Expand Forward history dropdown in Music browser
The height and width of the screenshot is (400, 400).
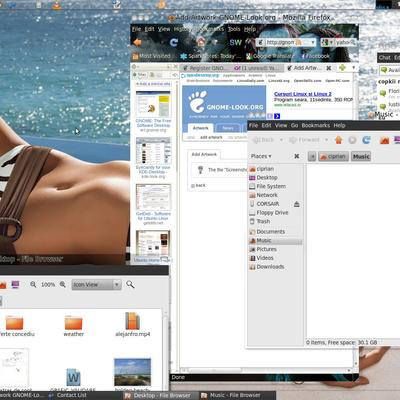(326, 140)
